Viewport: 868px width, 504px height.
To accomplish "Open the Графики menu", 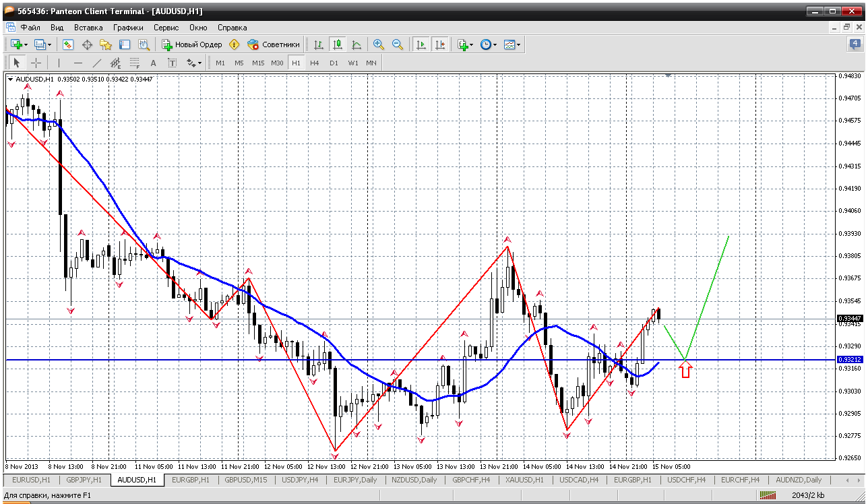I will tap(128, 28).
